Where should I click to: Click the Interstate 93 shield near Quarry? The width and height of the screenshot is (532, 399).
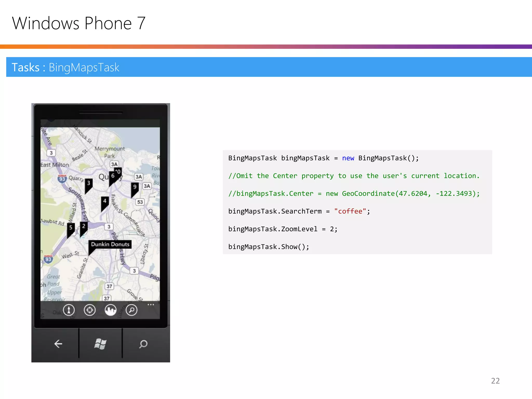62,179
